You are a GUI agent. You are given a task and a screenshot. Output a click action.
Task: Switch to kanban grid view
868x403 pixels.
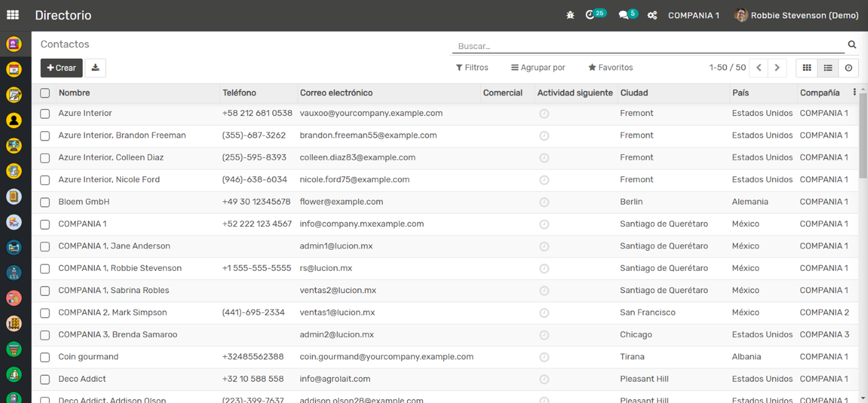click(x=807, y=68)
